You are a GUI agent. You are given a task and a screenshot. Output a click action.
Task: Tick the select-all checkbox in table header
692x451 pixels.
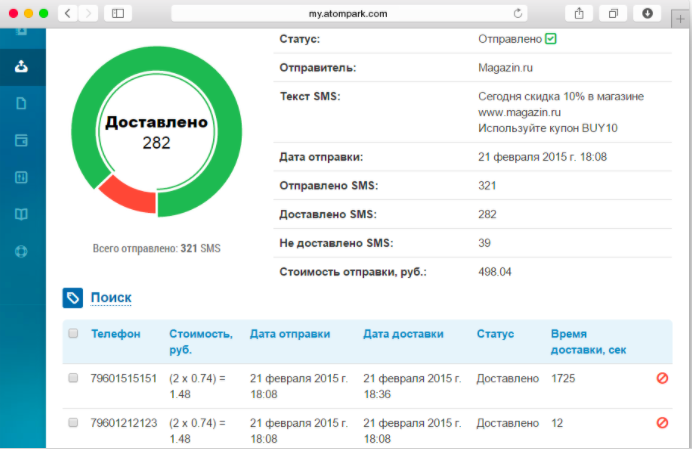click(73, 333)
